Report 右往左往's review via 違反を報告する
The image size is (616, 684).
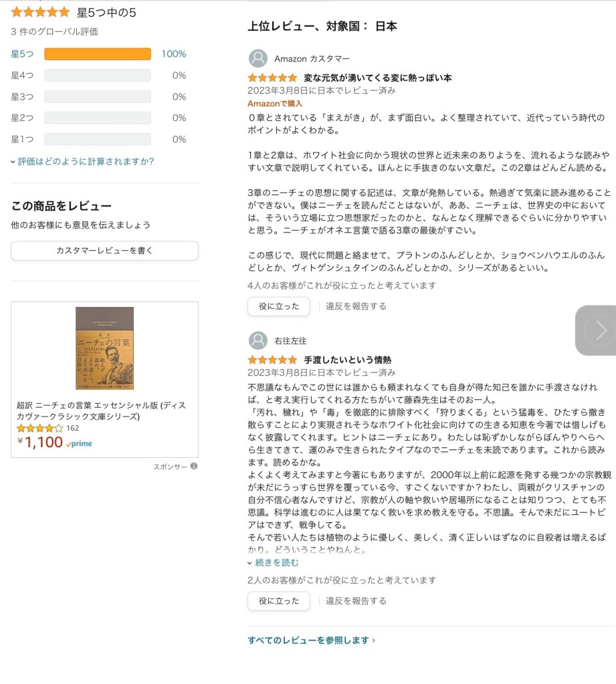pyautogui.click(x=356, y=601)
